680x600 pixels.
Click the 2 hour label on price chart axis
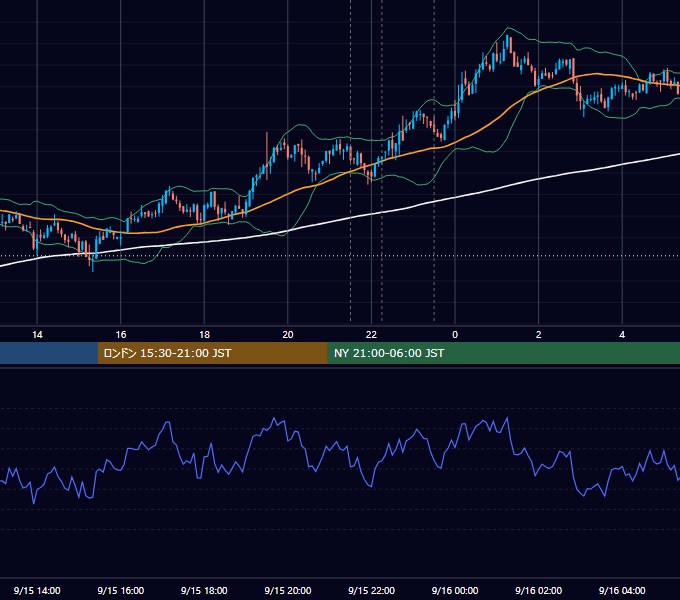tap(539, 335)
